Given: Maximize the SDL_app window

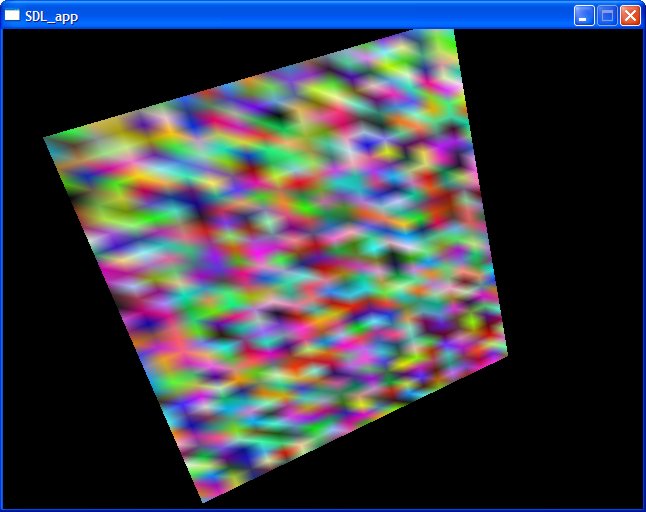Looking at the screenshot, I should (x=606, y=16).
